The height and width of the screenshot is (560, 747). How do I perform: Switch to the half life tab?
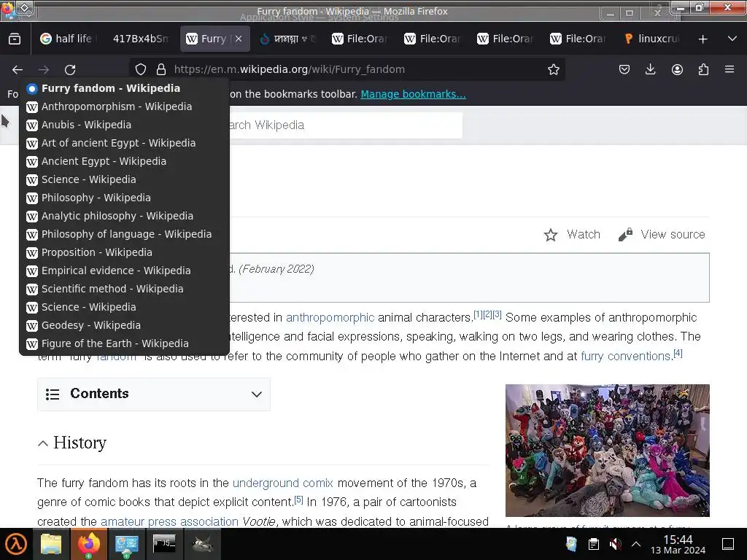(67, 39)
